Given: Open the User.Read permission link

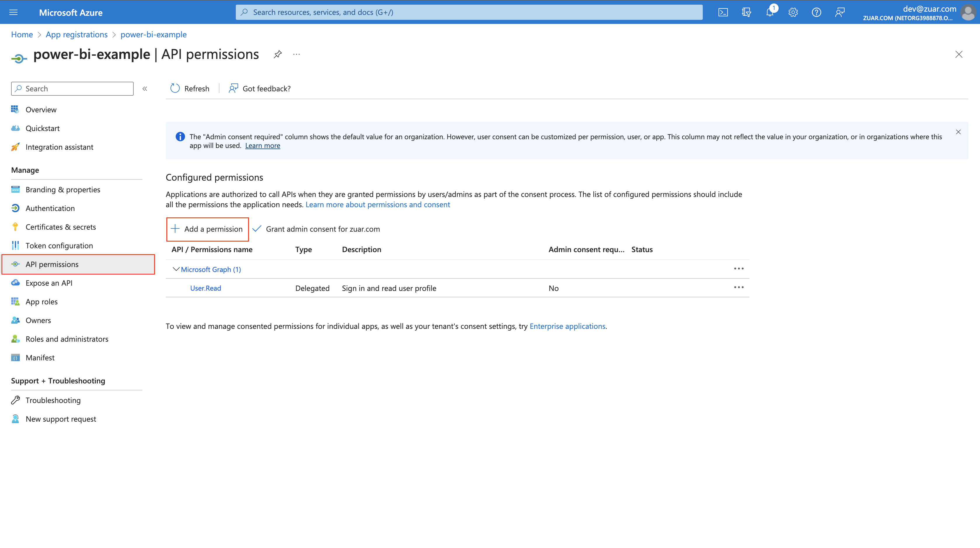Looking at the screenshot, I should pos(205,288).
